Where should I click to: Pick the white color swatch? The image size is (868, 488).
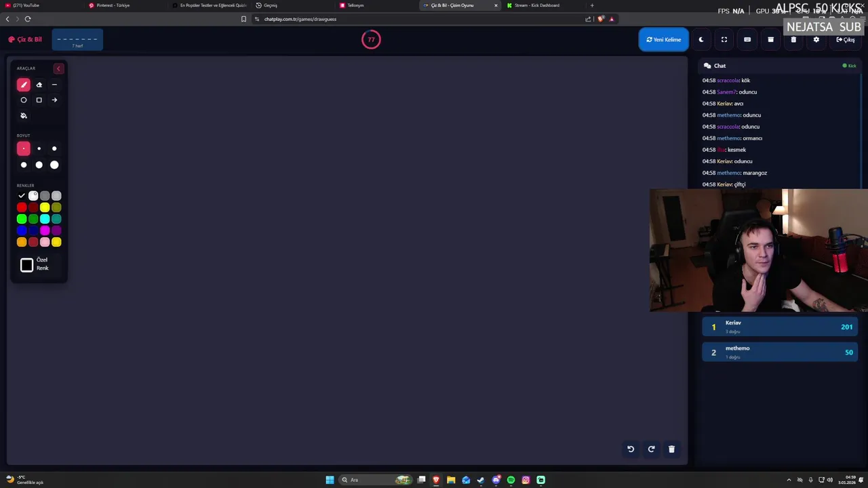(33, 196)
